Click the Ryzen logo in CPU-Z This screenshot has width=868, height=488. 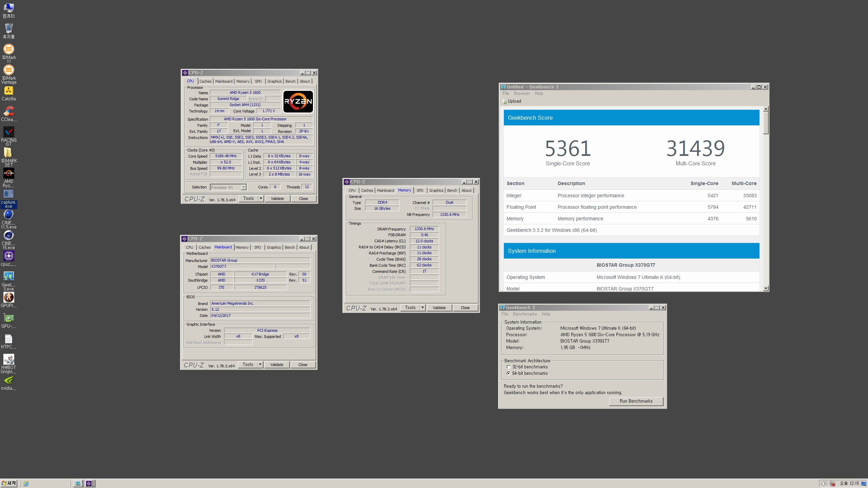[298, 101]
